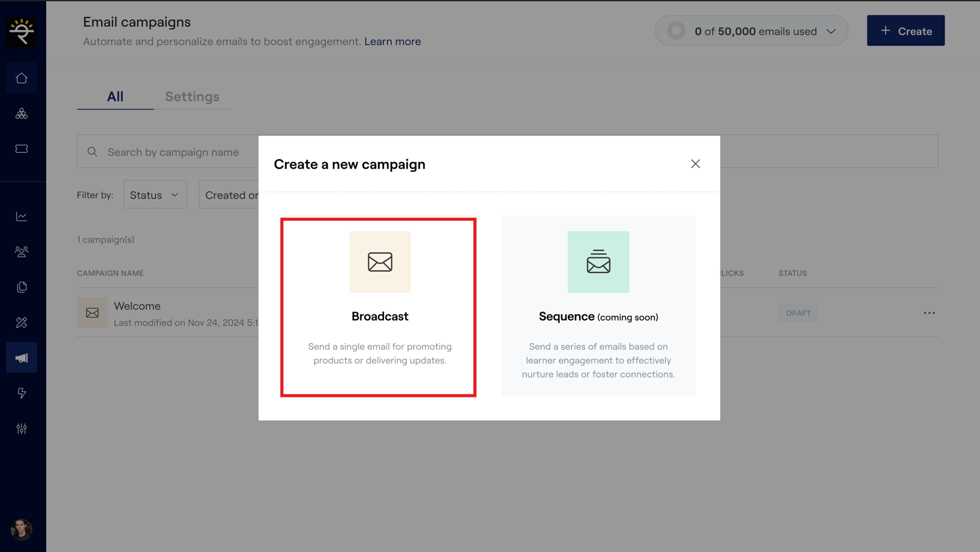Open the Status filter dropdown
The height and width of the screenshot is (552, 980).
tap(155, 195)
